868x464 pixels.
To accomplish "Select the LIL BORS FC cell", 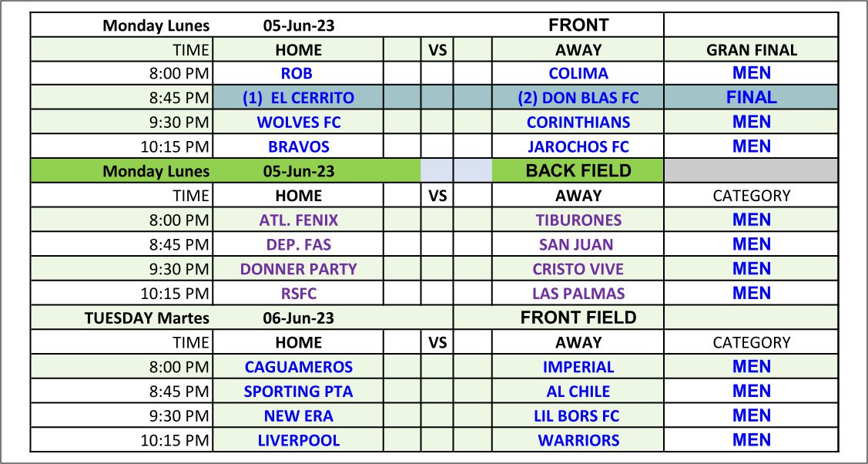I will (x=578, y=415).
